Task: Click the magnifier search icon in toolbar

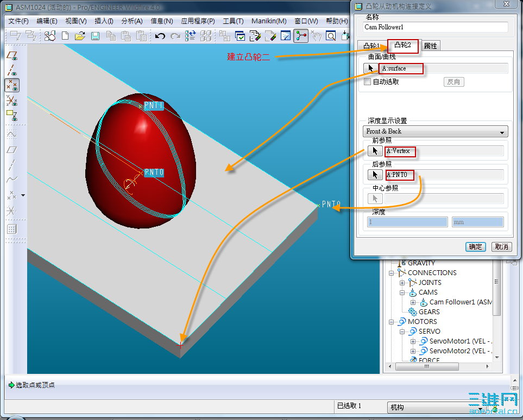Action: pos(331,36)
